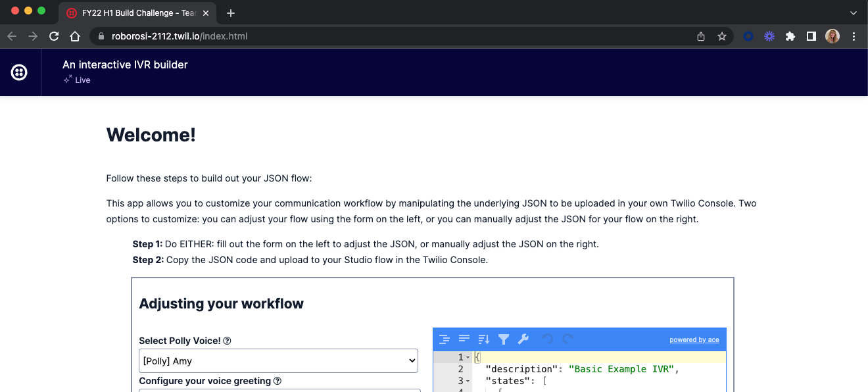
Task: Click the blue ring extension icon
Action: (748, 36)
